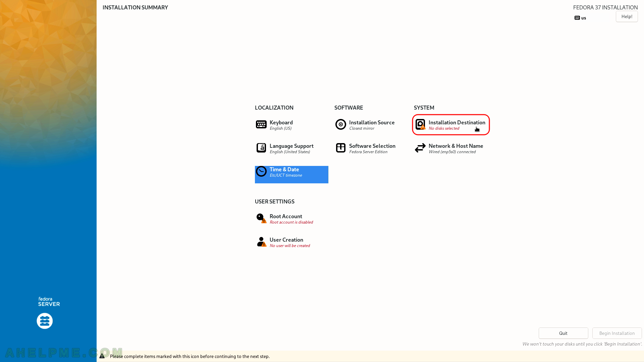Image resolution: width=644 pixels, height=362 pixels.
Task: Click 'No user will be created' text
Action: (290, 246)
